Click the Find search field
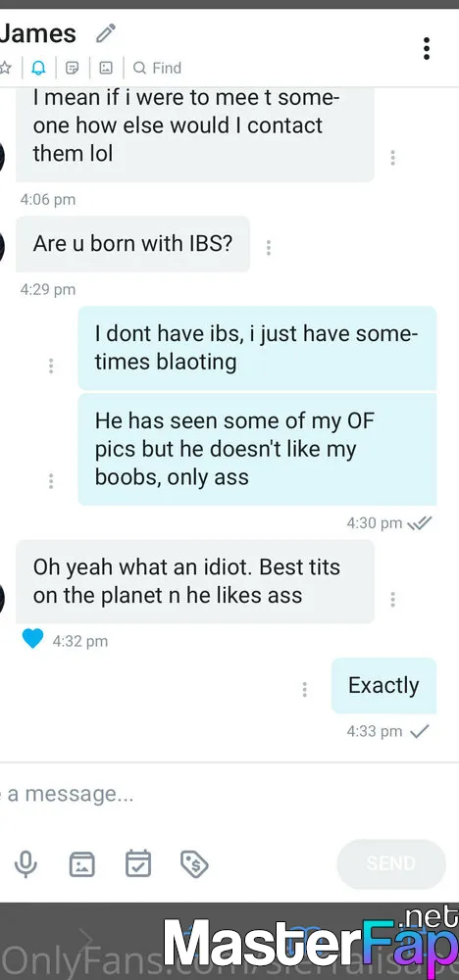The image size is (459, 980). point(158,68)
